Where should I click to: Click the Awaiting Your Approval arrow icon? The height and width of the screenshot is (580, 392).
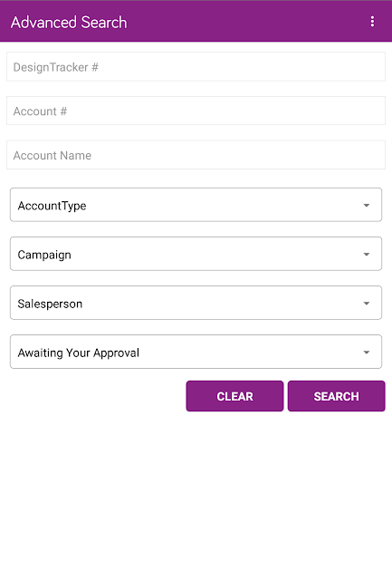[366, 353]
